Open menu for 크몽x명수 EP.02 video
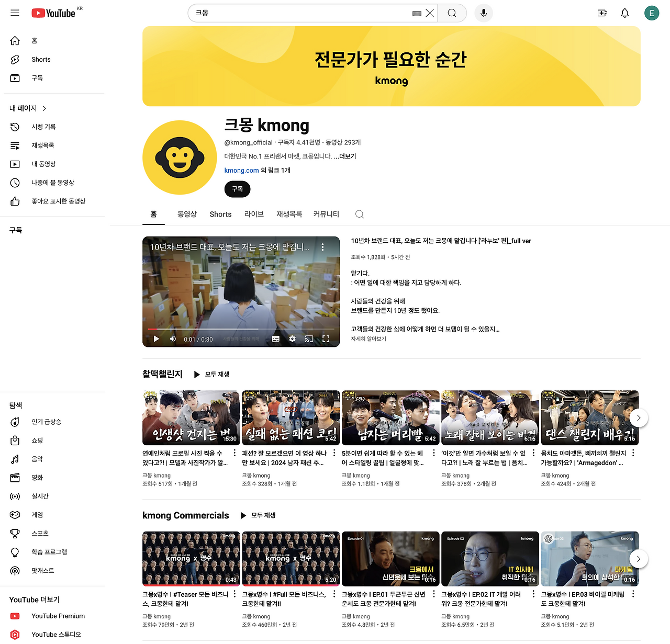 pyautogui.click(x=533, y=594)
